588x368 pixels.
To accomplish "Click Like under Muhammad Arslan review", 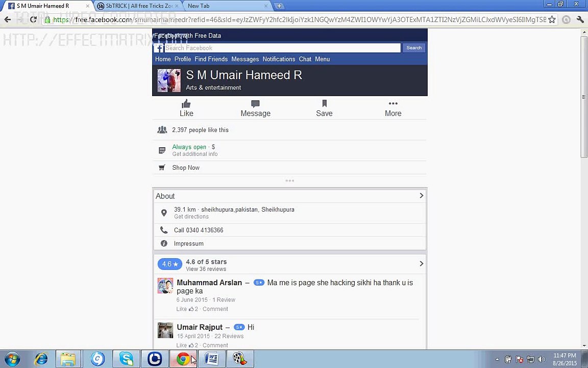I will (x=182, y=309).
